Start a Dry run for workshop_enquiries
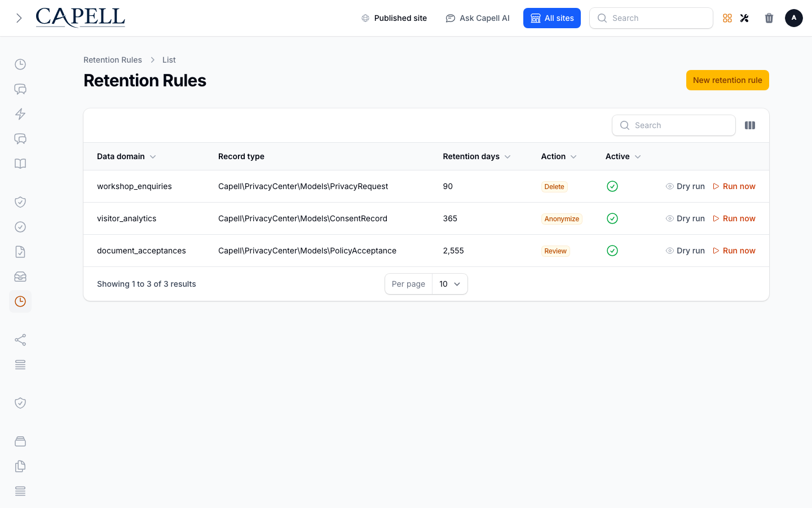 point(685,186)
